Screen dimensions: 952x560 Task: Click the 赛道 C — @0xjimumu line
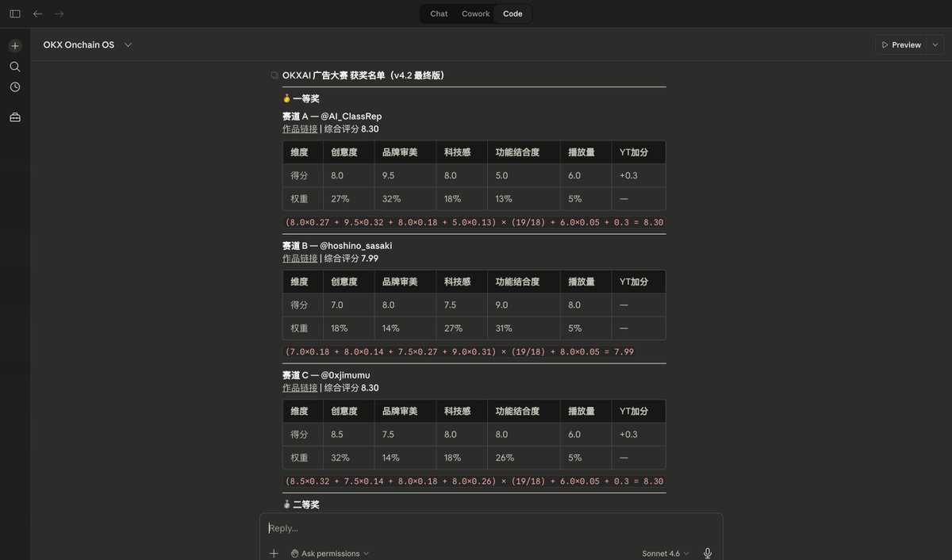(x=326, y=375)
